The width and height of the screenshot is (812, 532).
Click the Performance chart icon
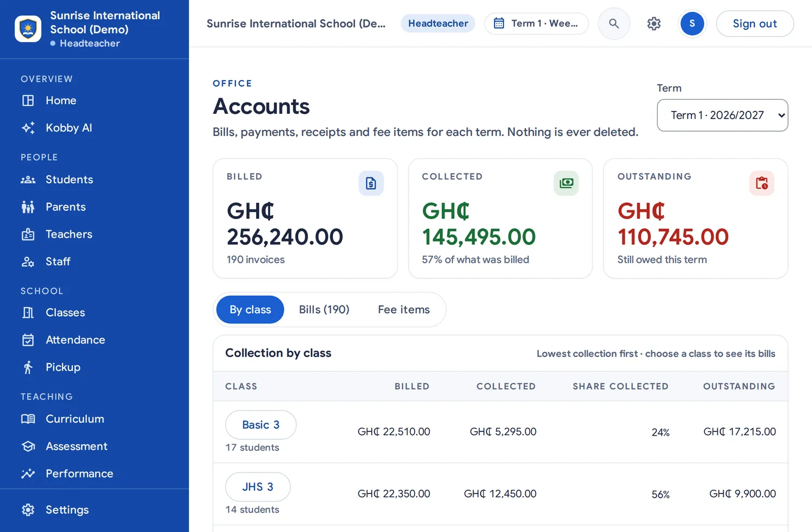pyautogui.click(x=28, y=473)
